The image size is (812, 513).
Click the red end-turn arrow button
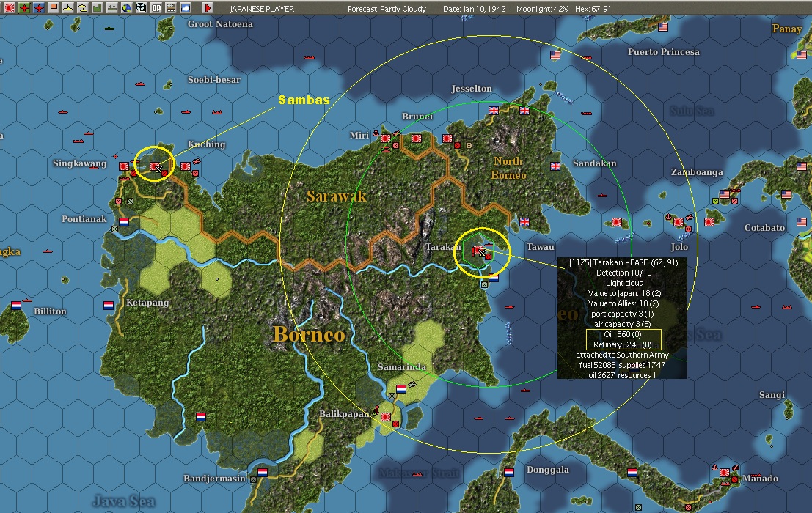click(x=208, y=8)
